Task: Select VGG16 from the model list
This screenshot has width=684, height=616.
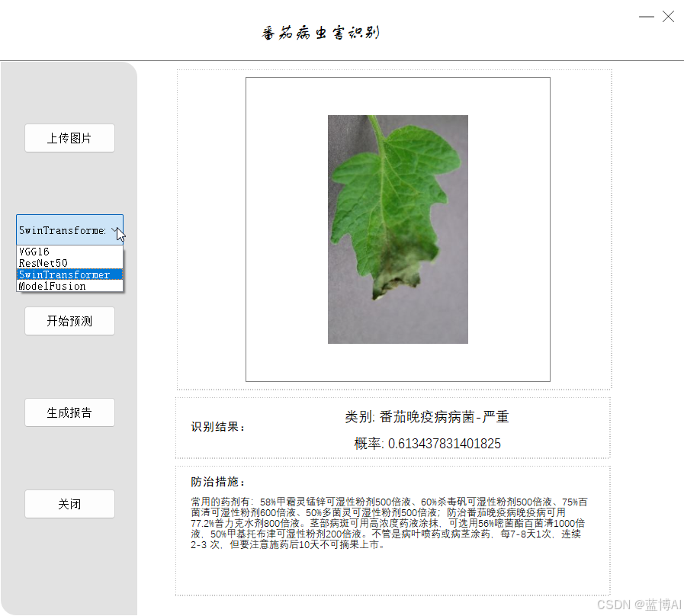Action: [35, 251]
